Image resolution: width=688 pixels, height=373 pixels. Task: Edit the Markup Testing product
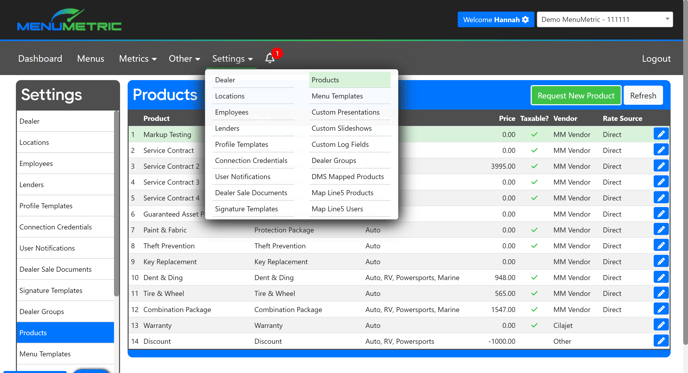tap(661, 134)
